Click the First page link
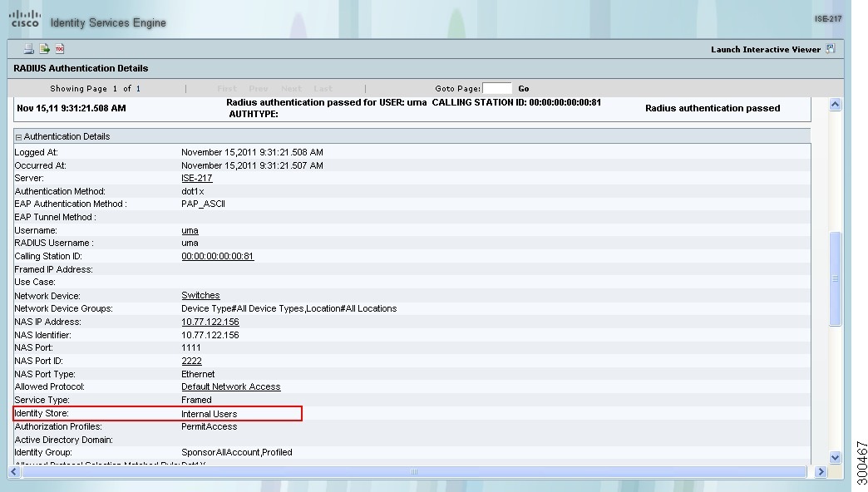868x492 pixels. 227,89
